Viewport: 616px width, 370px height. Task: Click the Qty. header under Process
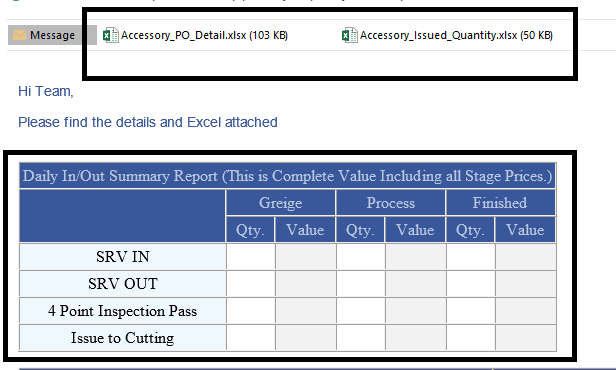[360, 230]
